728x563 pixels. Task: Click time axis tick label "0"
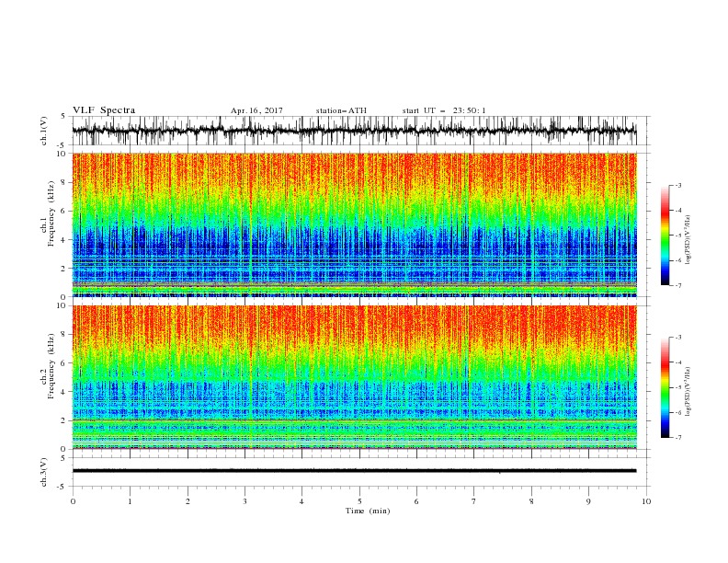[x=73, y=501]
